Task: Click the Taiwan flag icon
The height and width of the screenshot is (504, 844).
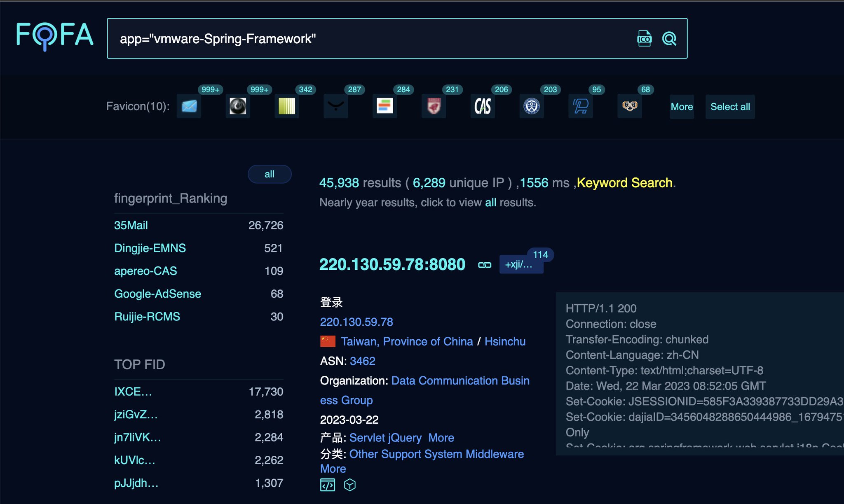Action: 328,341
